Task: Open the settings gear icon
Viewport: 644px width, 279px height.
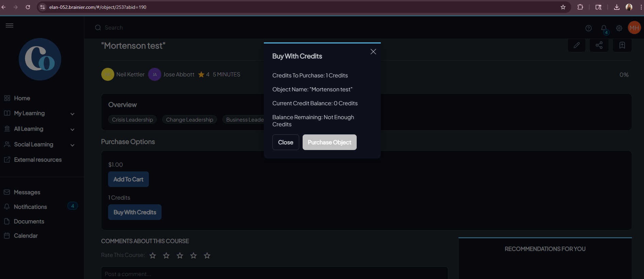Action: 619,28
